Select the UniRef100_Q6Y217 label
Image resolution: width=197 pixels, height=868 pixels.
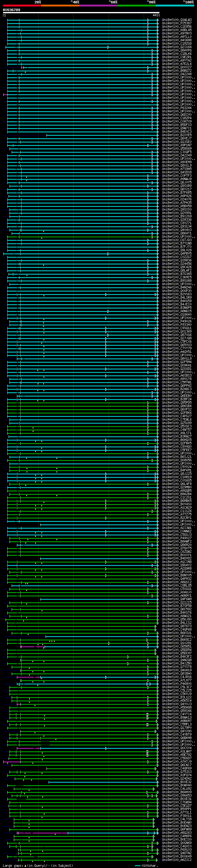click(177, 189)
